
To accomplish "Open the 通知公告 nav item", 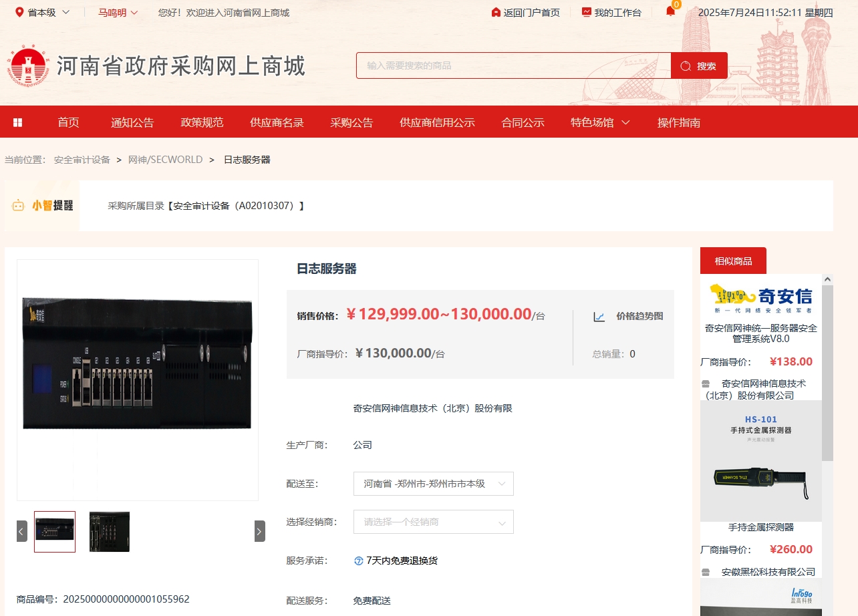I will click(x=132, y=122).
